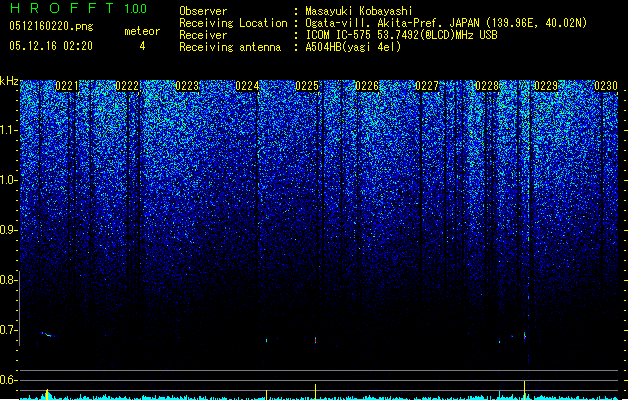Click time marker 0228

487,86
